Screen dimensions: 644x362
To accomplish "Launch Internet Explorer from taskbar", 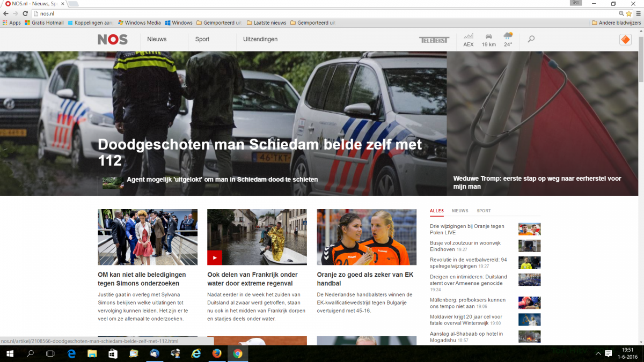I will tap(196, 353).
